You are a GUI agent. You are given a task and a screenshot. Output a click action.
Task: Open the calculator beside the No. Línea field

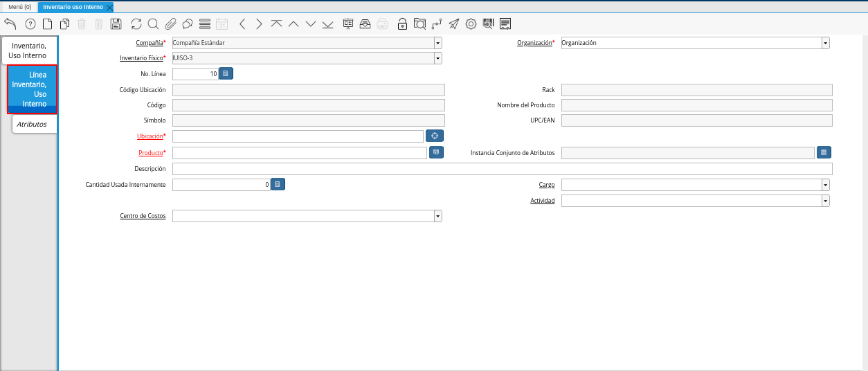click(226, 73)
